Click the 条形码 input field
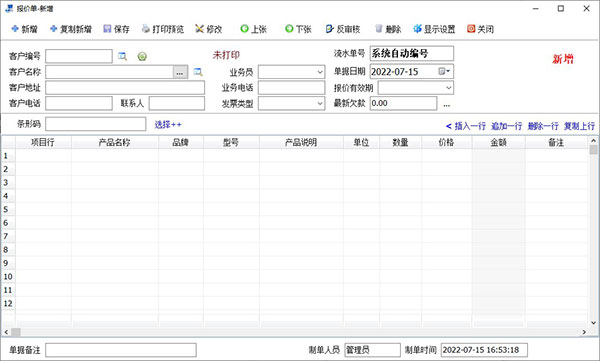This screenshot has height=361, width=600. [96, 124]
